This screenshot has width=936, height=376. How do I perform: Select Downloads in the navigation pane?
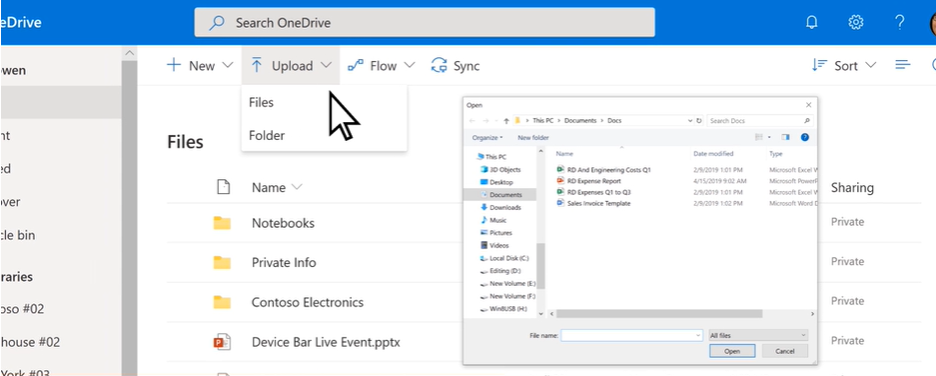click(500, 207)
